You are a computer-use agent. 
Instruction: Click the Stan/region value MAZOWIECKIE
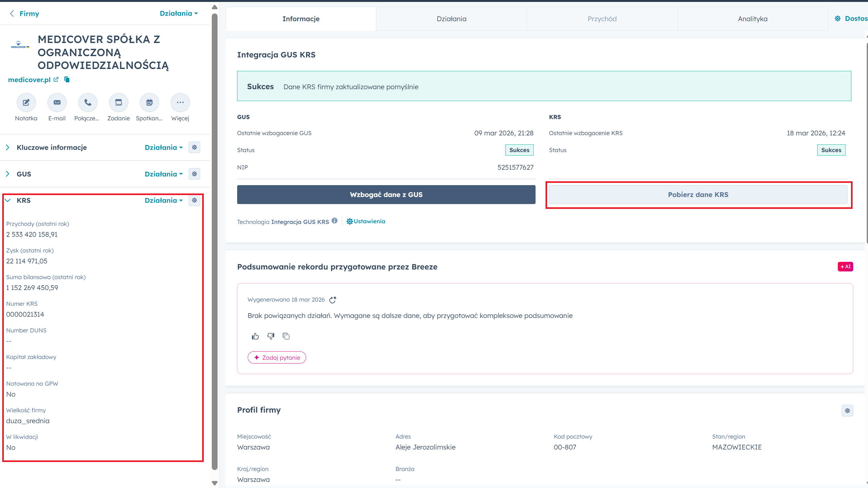[736, 447]
